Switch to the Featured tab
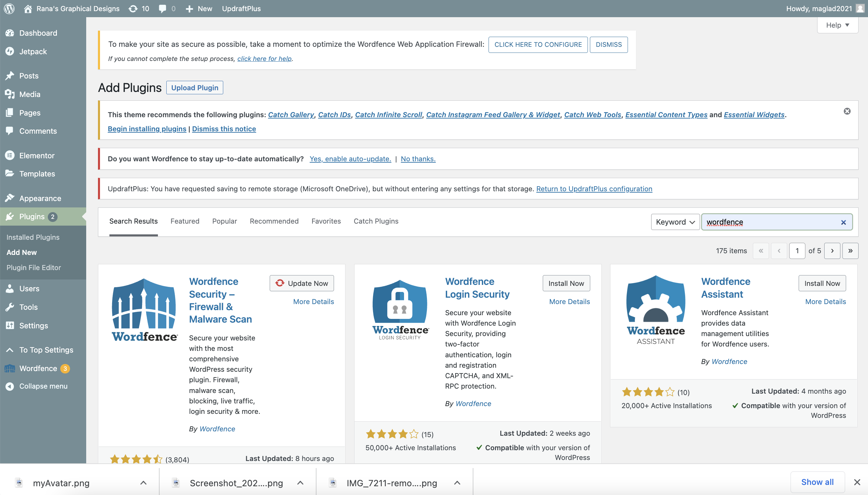This screenshot has width=868, height=495. [x=185, y=221]
